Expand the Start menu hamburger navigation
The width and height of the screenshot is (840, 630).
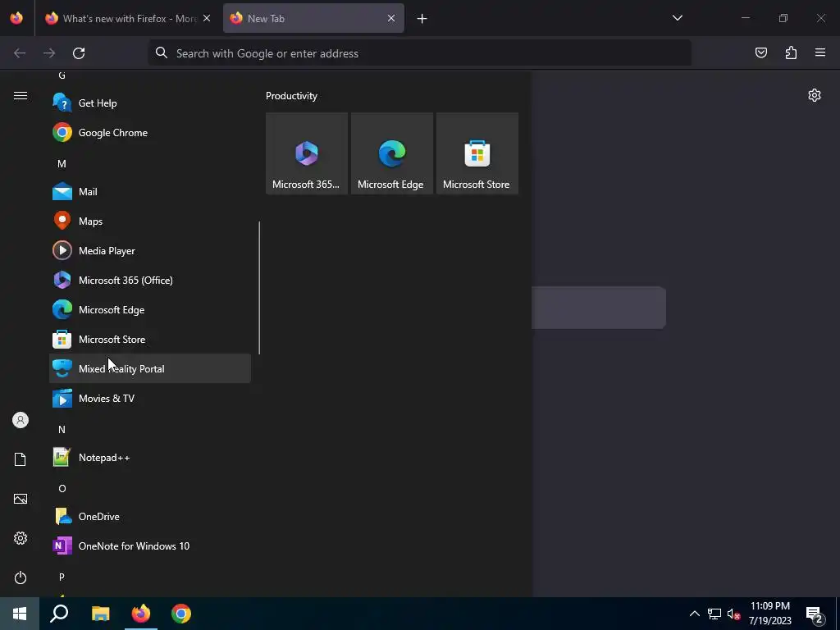[21, 95]
